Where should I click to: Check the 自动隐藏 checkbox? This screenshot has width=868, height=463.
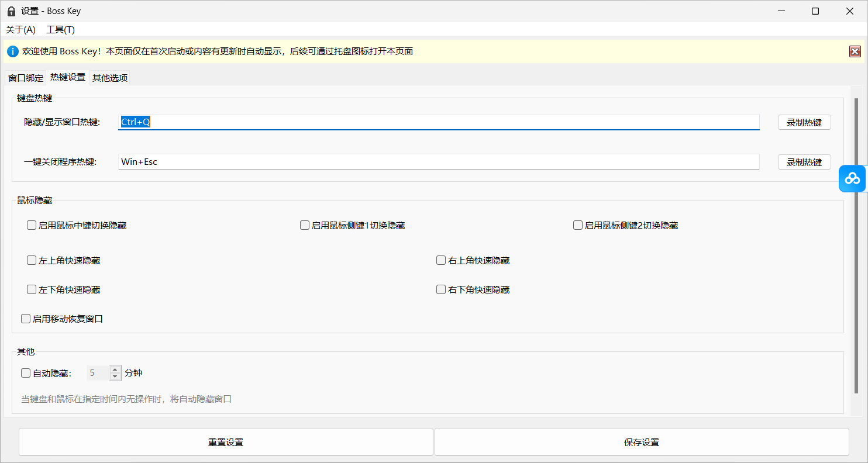26,372
